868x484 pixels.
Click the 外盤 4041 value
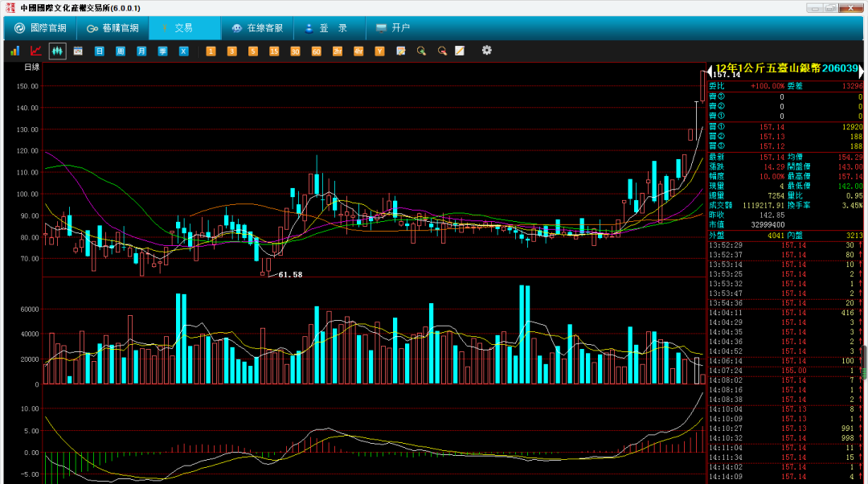coord(776,236)
